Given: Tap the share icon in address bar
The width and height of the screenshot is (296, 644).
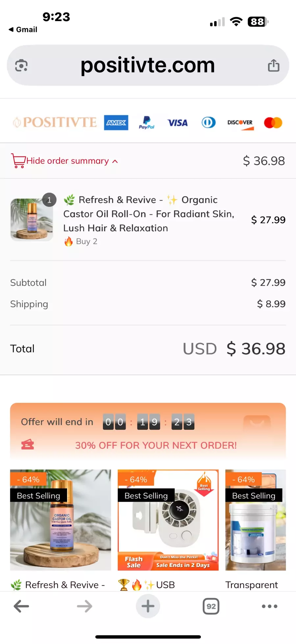Looking at the screenshot, I should coord(273,65).
